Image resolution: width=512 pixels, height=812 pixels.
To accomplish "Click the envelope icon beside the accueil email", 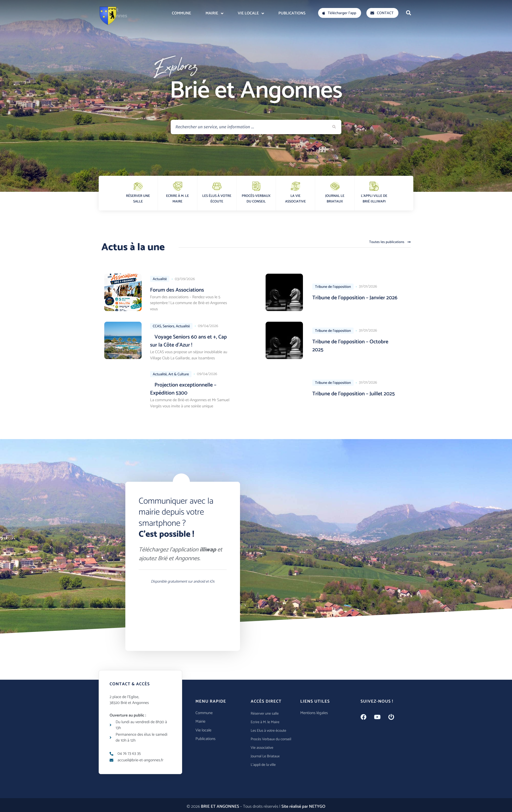I will 111,760.
